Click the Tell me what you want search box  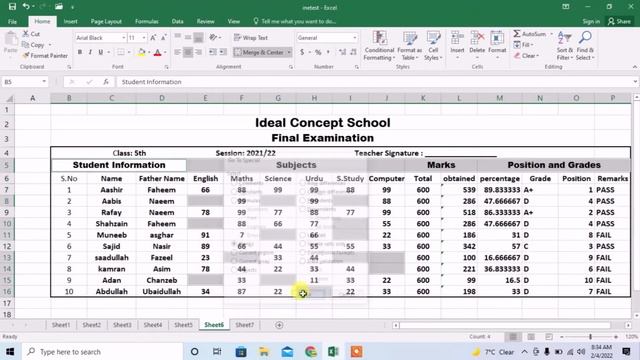click(x=295, y=21)
